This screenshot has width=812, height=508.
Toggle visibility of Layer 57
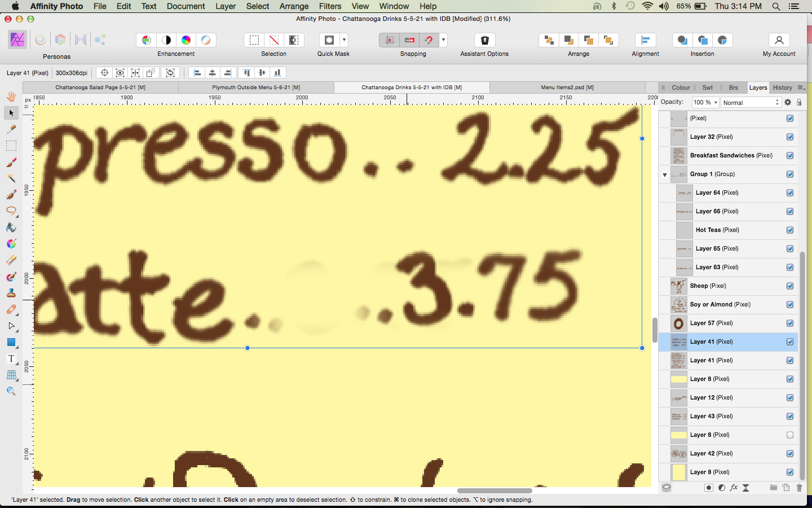point(790,323)
